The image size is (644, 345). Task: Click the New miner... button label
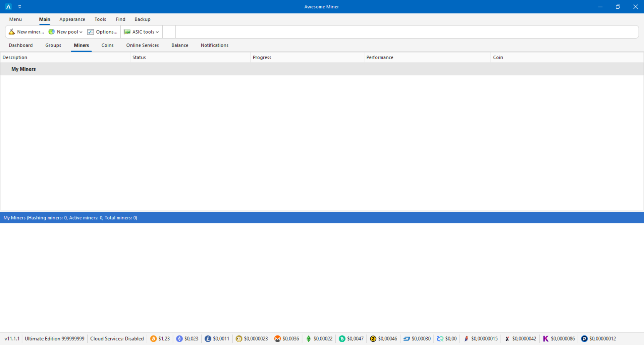[31, 32]
